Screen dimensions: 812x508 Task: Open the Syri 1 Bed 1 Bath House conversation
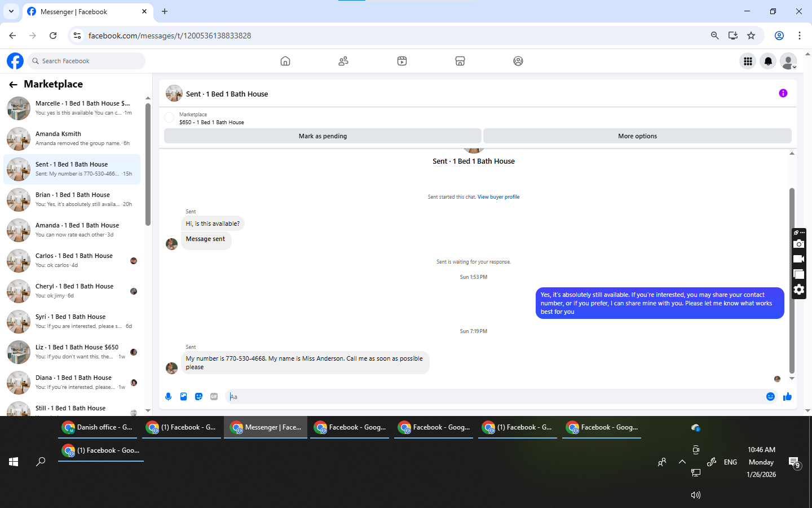72,321
